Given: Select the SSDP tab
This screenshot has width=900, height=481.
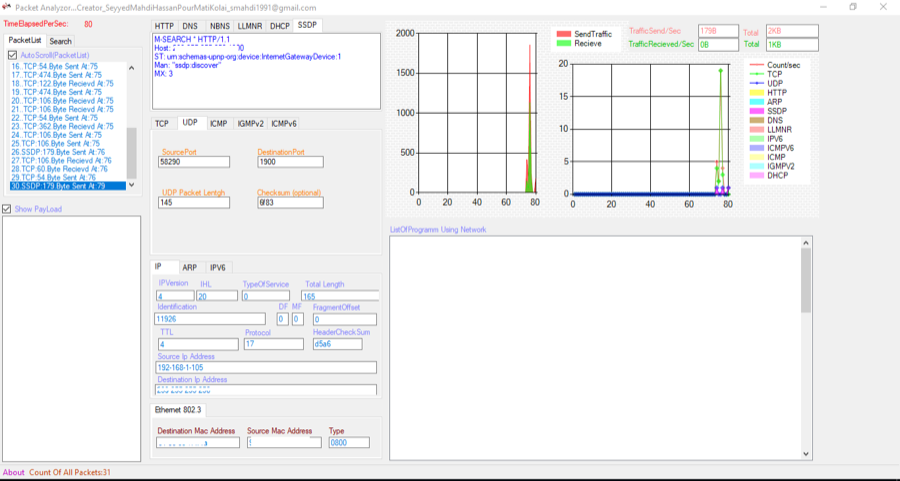Looking at the screenshot, I should point(307,25).
